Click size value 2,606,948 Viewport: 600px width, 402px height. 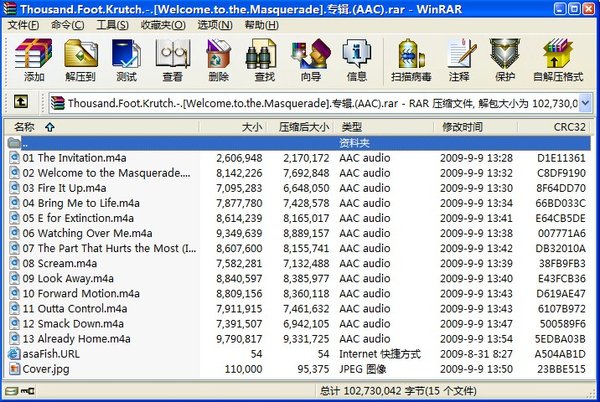[x=239, y=158]
